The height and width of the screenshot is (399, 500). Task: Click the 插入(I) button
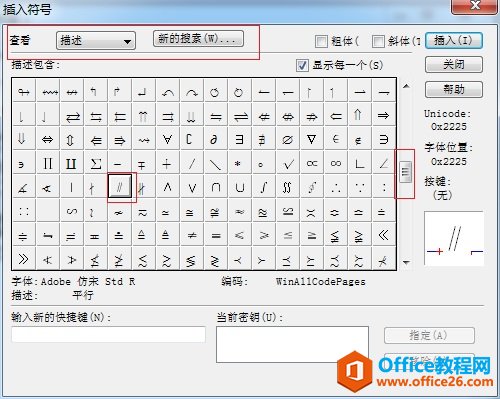pos(454,41)
